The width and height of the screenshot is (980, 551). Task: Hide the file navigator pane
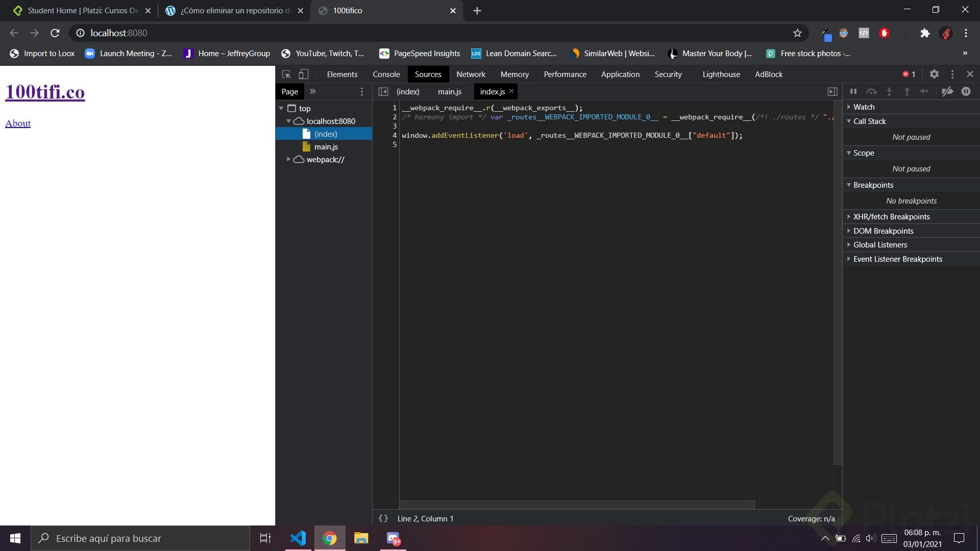[x=383, y=92]
